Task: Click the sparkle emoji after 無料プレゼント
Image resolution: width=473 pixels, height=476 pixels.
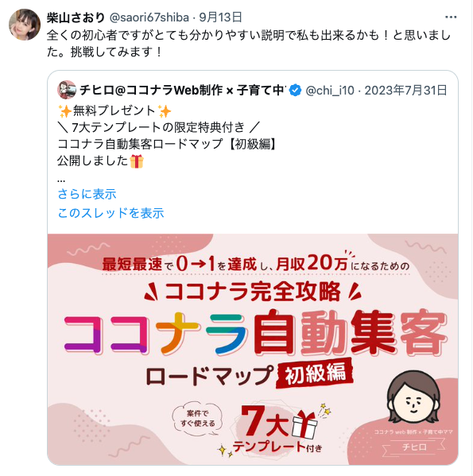Action: (x=165, y=111)
